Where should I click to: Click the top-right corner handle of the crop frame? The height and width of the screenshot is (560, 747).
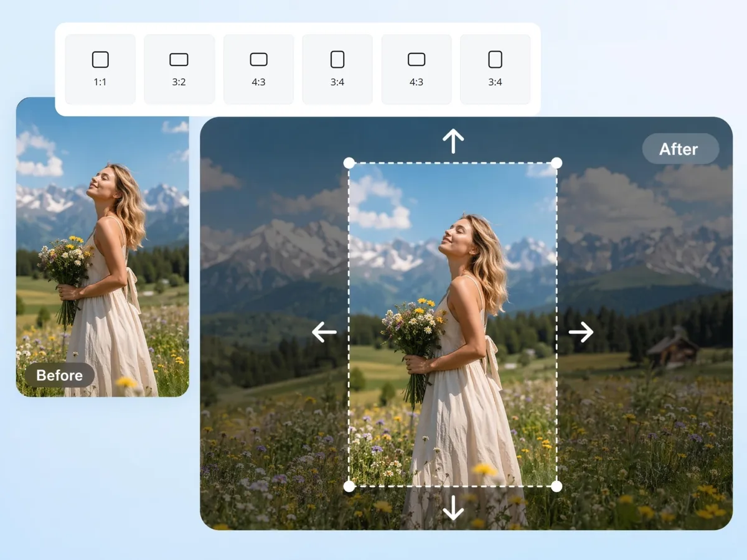tap(557, 163)
